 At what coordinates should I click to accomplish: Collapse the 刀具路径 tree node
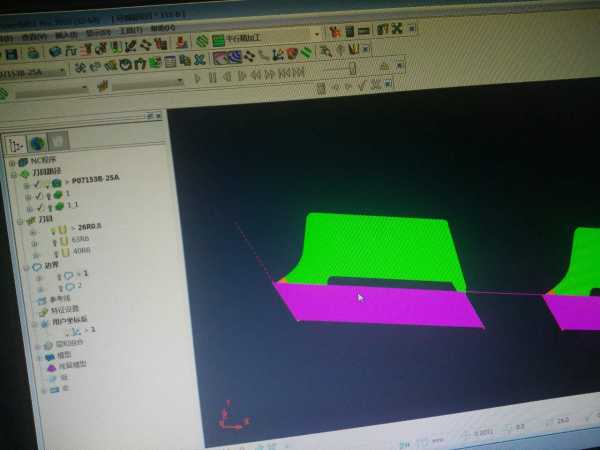(14, 174)
